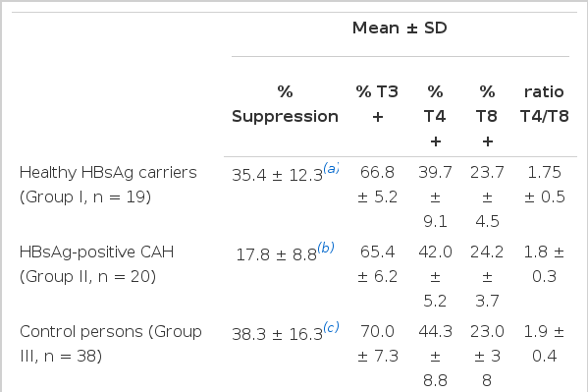Open footnote link (a) after 12.3
This screenshot has height=392, width=588.
331,168
